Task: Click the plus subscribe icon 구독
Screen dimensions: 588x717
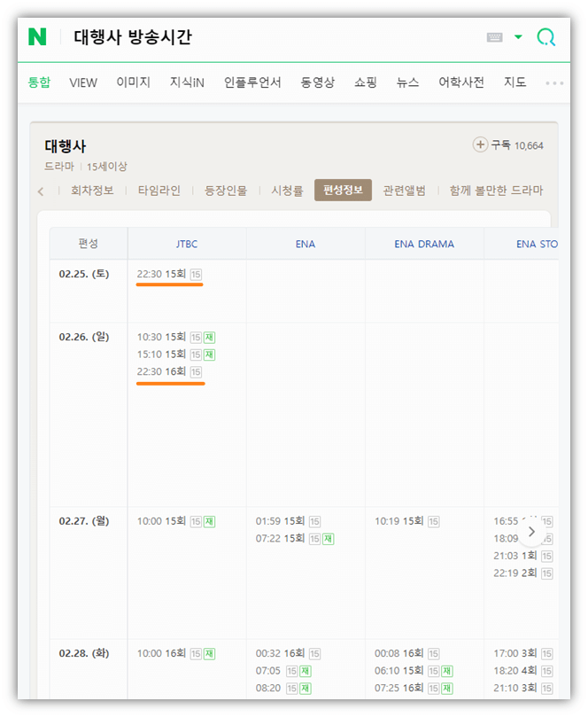Action: (480, 145)
